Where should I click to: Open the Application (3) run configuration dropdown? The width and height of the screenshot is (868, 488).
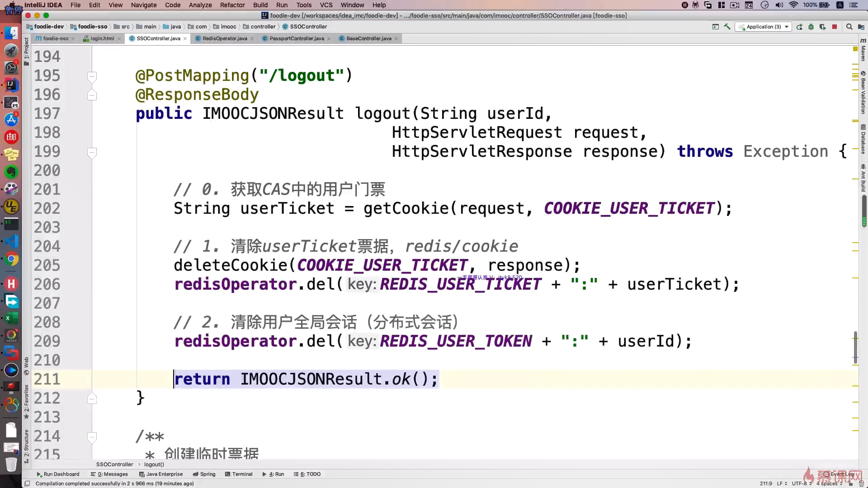click(x=763, y=27)
